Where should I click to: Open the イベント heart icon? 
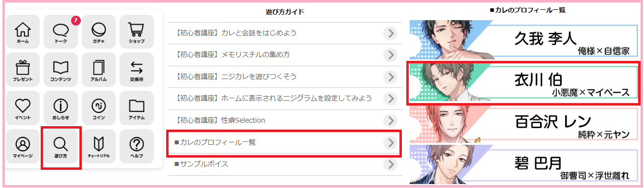pos(23,108)
